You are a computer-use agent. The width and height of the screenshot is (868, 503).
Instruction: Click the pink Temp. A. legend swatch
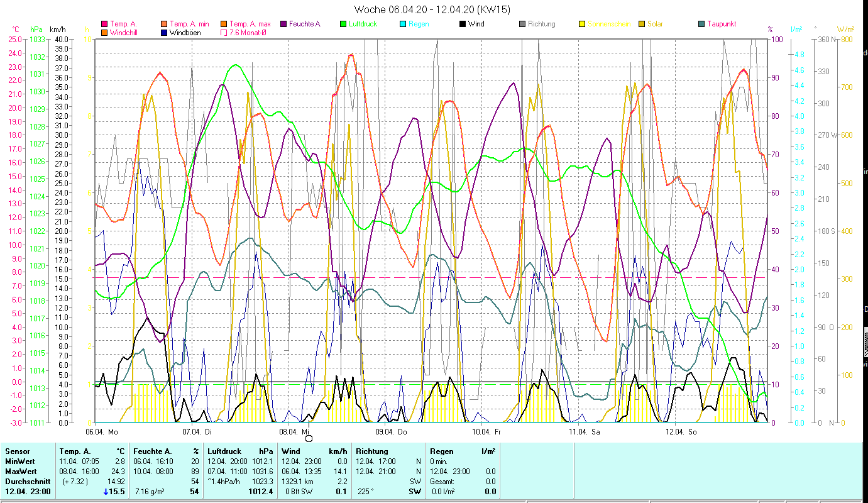[104, 25]
